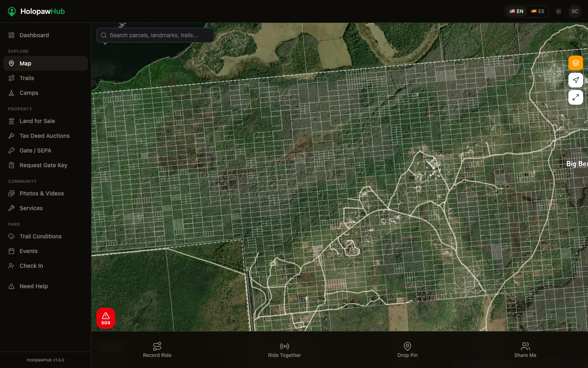Image resolution: width=588 pixels, height=368 pixels.
Task: Open Tax Deed Auctions page
Action: pos(45,136)
